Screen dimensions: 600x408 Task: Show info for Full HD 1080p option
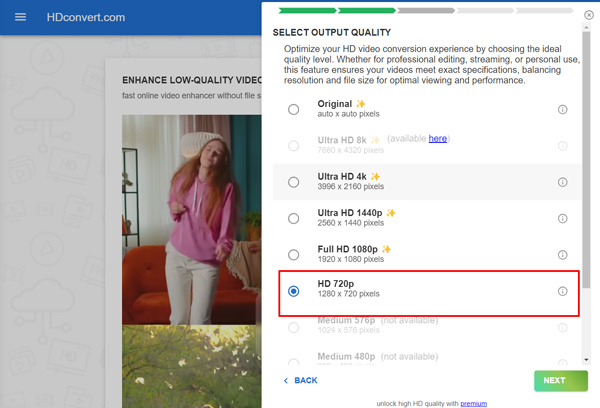coord(562,255)
